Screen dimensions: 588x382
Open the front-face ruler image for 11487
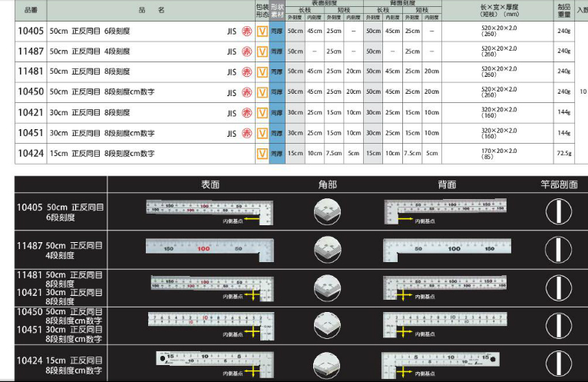(x=210, y=250)
